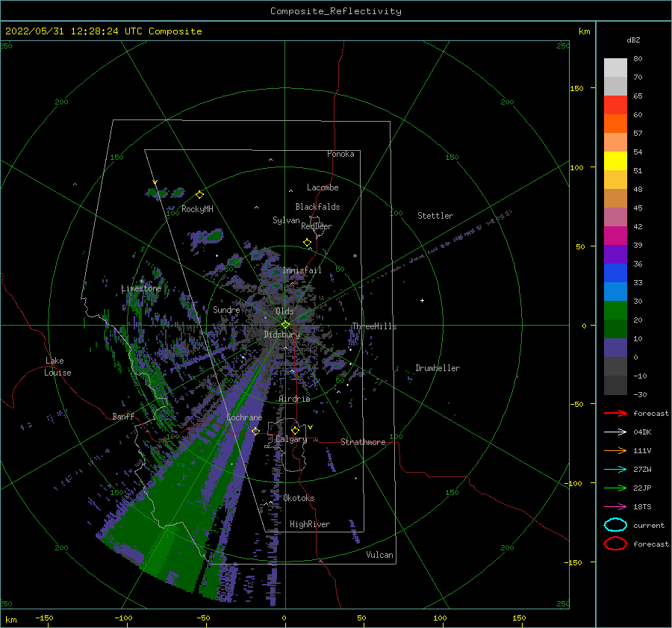The height and width of the screenshot is (628, 672).
Task: Click the magenta 18TS arrow icon
Action: pos(615,507)
